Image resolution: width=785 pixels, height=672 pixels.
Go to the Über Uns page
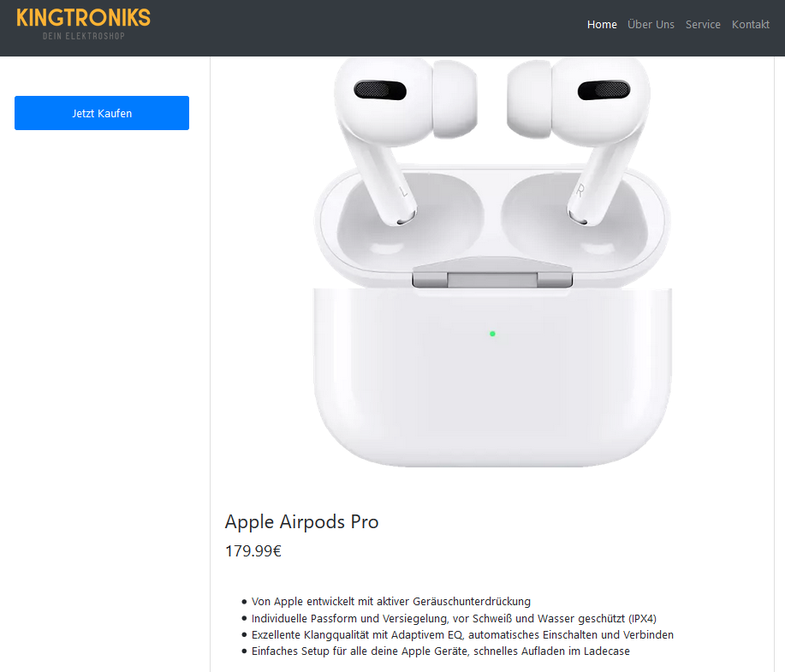[651, 25]
